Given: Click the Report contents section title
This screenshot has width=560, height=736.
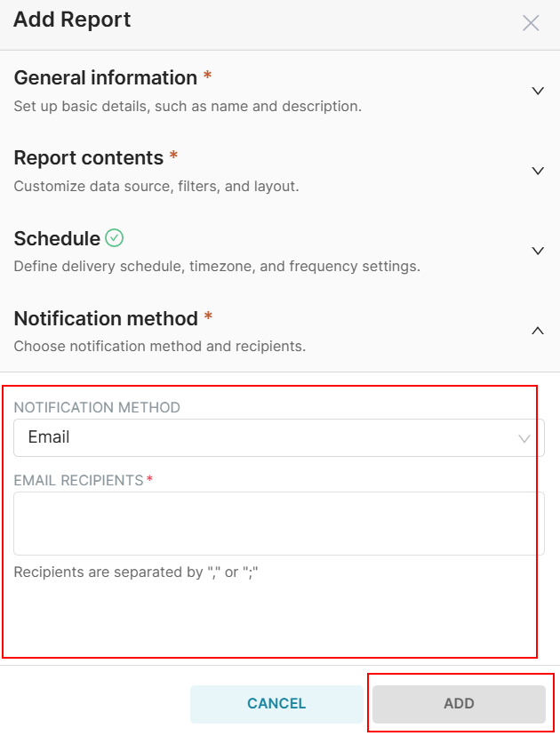Looking at the screenshot, I should pyautogui.click(x=89, y=158).
